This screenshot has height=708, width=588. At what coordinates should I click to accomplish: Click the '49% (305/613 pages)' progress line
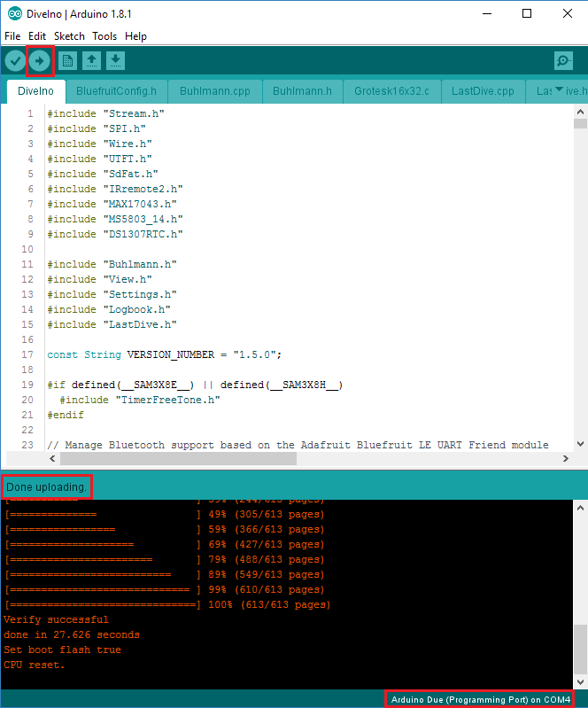point(164,514)
